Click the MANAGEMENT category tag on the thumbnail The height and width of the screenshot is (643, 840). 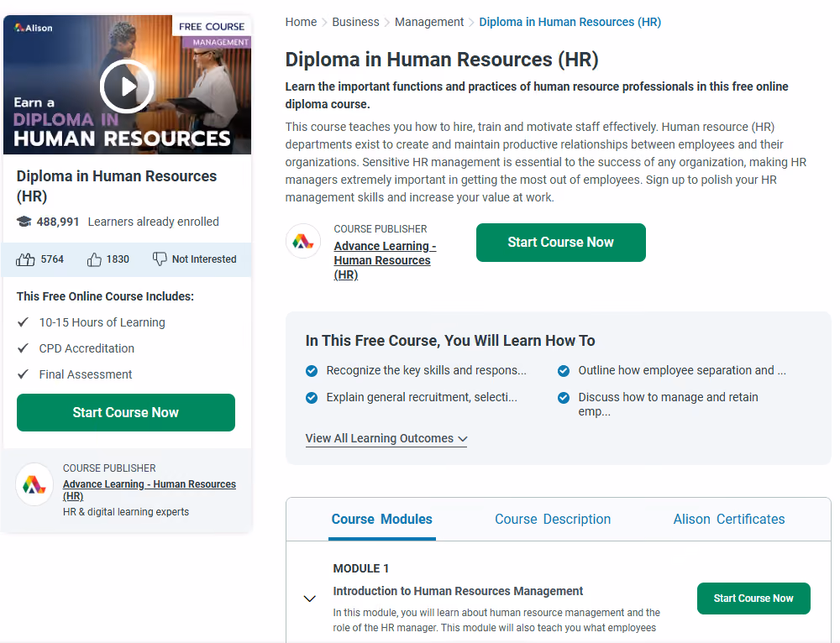[x=217, y=42]
